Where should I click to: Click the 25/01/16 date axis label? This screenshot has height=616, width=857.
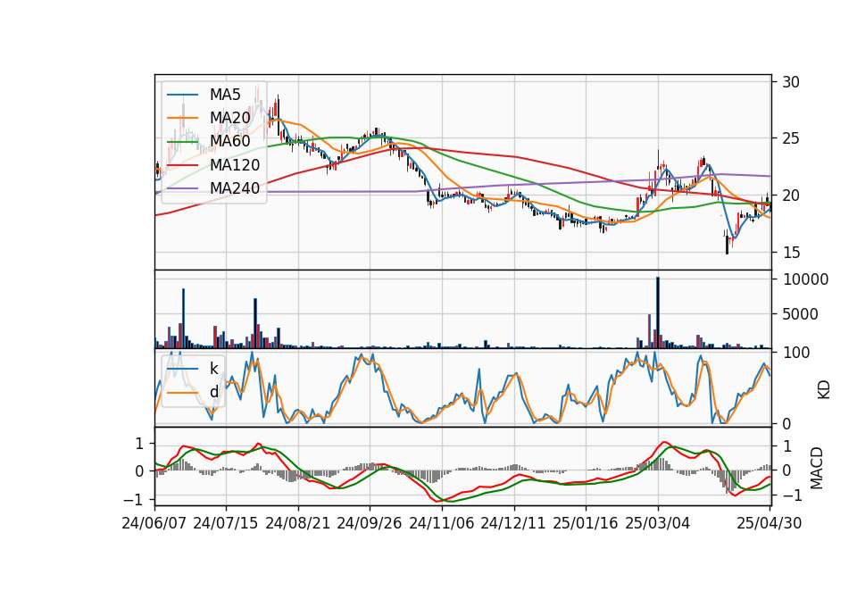pos(586,523)
